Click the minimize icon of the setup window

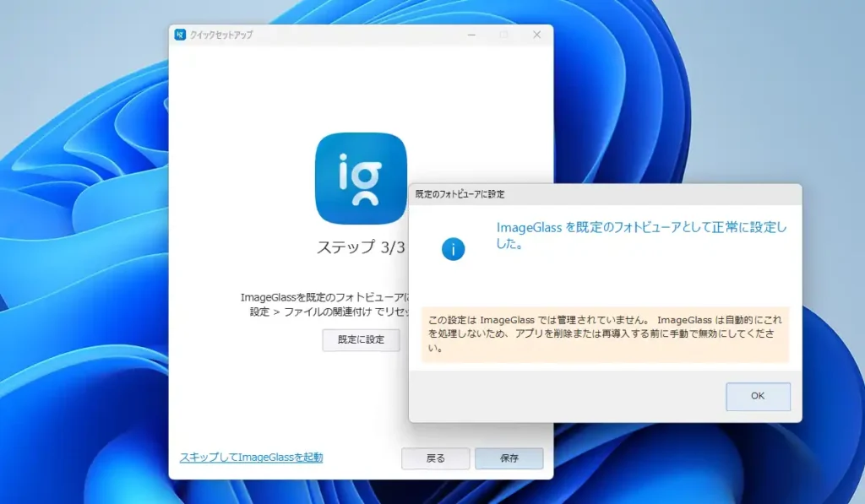tap(470, 35)
